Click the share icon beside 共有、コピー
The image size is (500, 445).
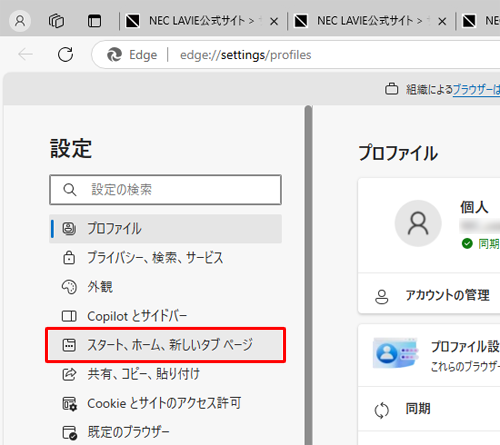click(69, 374)
